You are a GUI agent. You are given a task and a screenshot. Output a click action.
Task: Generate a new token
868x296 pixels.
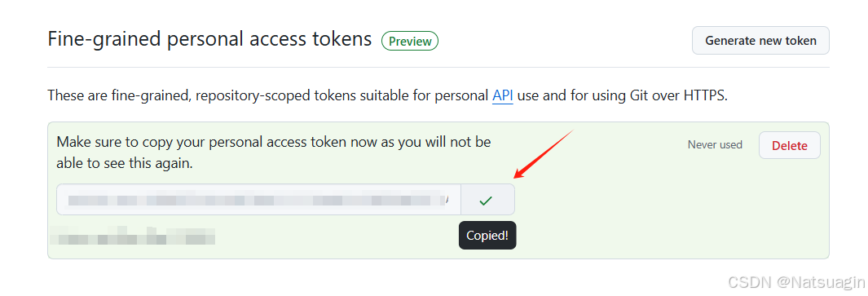point(760,41)
